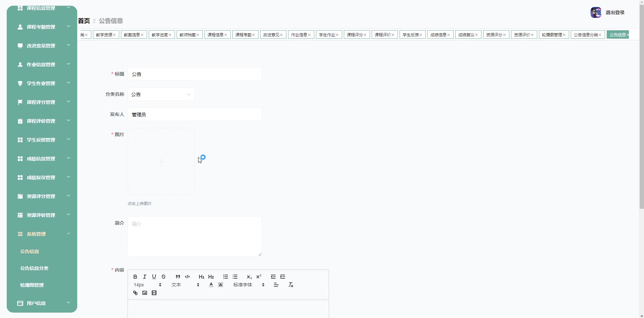
Task: Go to 首页 in the breadcrumb
Action: tap(84, 21)
